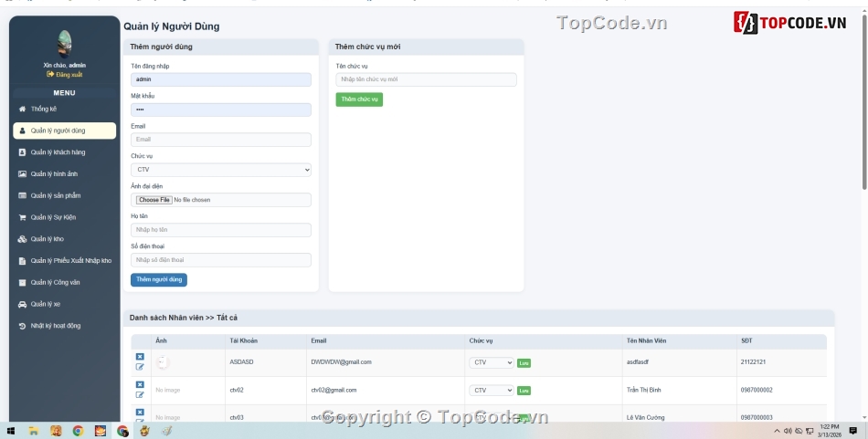Save role with Lưu button for ASDASD
This screenshot has width=868, height=439.
[524, 363]
